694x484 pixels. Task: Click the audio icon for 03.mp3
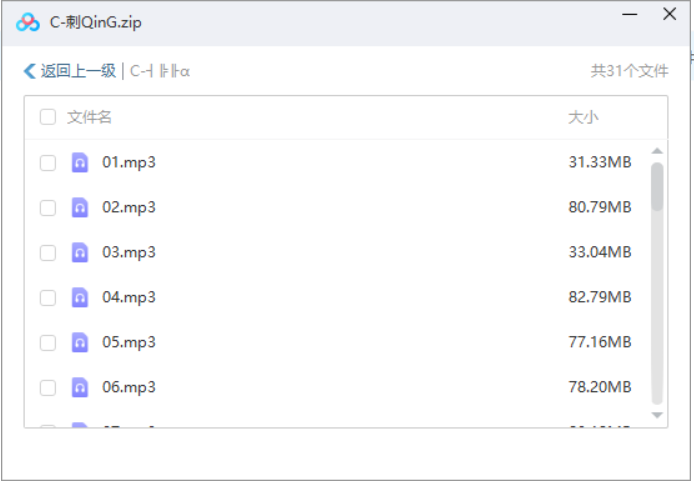tap(80, 253)
